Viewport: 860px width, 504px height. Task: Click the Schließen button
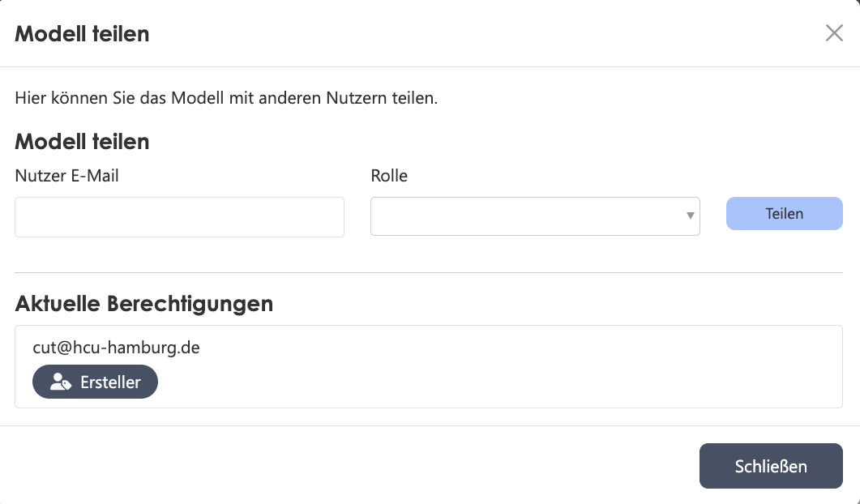pos(771,466)
